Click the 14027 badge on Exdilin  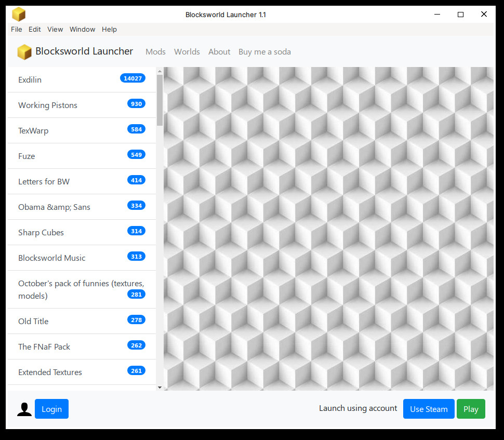[x=132, y=78]
